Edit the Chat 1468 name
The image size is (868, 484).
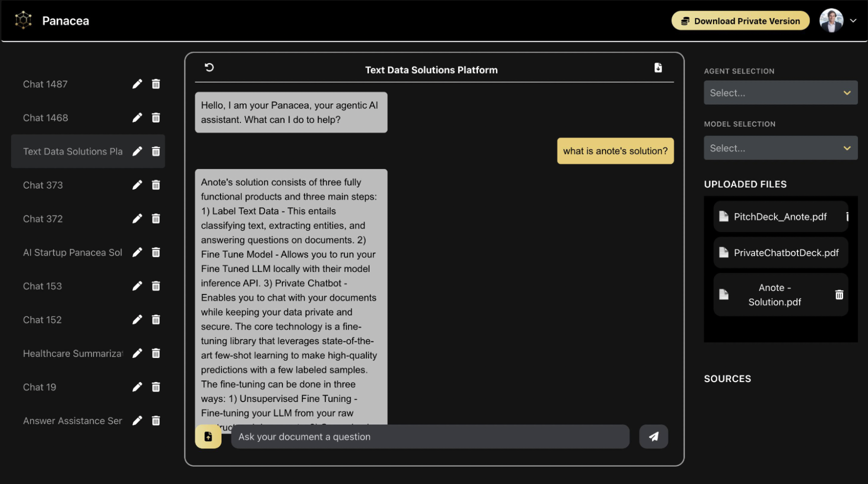[137, 117]
